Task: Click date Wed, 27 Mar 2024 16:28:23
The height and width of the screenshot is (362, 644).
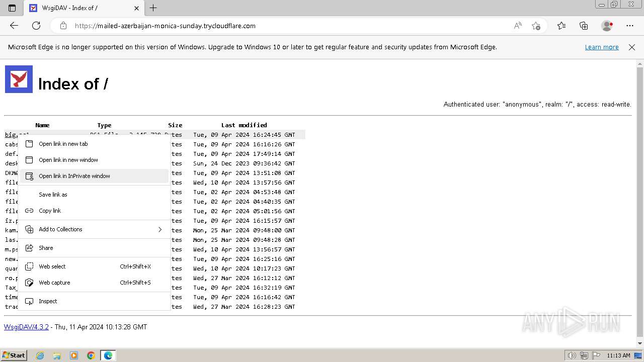Action: 244,307
